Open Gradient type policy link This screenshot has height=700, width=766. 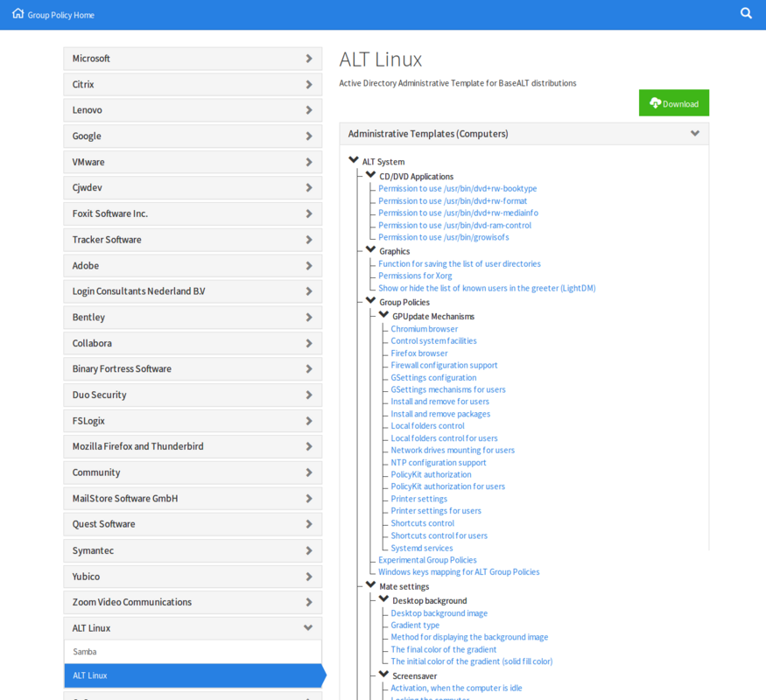[415, 626]
